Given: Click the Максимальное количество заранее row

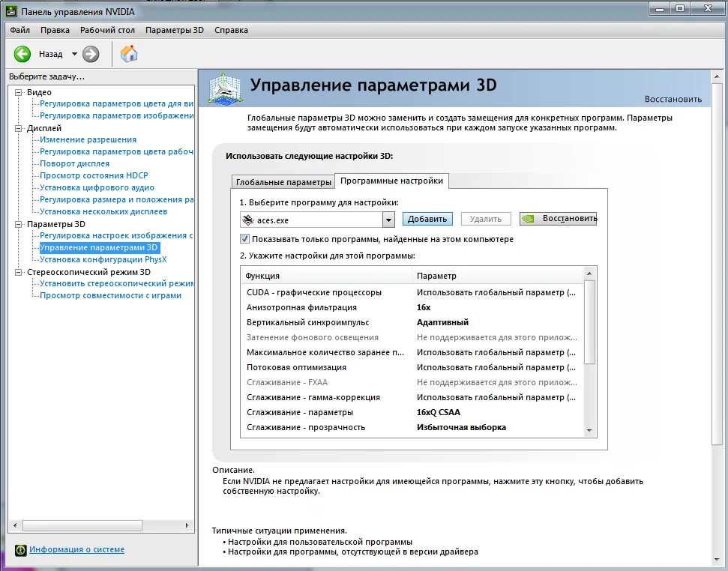Looking at the screenshot, I should 412,352.
